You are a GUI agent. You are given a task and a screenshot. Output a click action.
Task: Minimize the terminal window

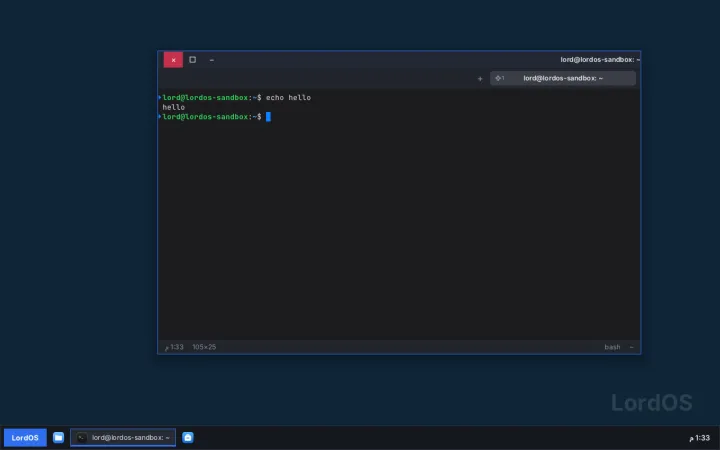pyautogui.click(x=212, y=60)
